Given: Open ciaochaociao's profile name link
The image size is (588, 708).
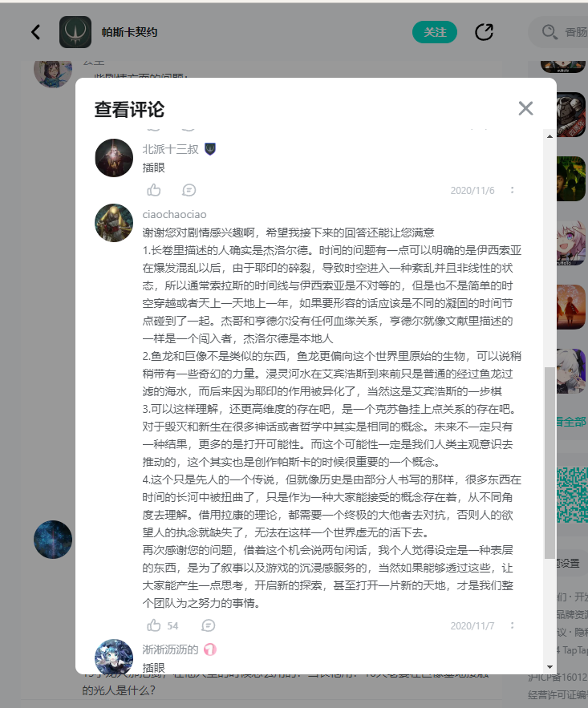Looking at the screenshot, I should pos(174,214).
